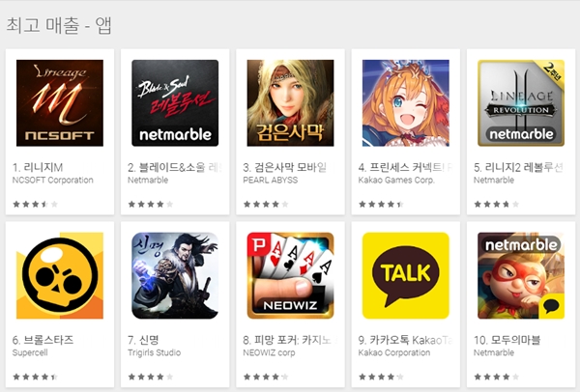Click the NCSOFT Corporation developer link

53,181
